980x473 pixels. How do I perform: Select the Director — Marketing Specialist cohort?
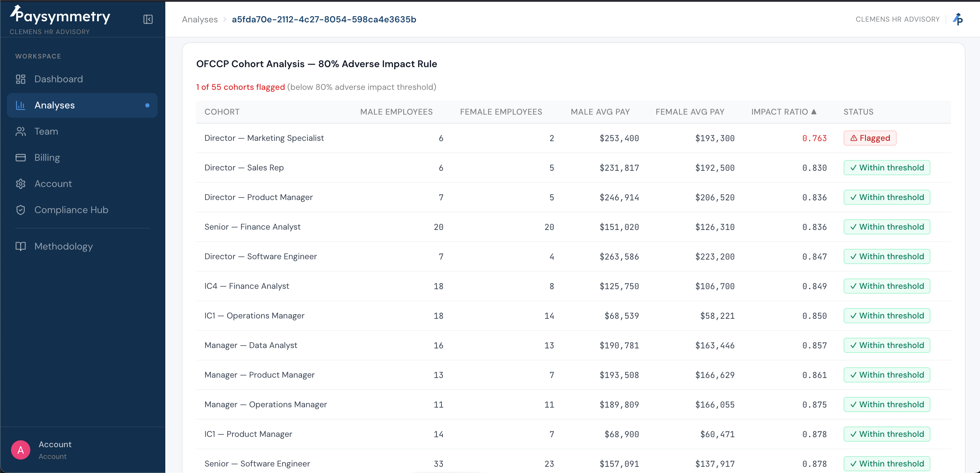tap(264, 138)
